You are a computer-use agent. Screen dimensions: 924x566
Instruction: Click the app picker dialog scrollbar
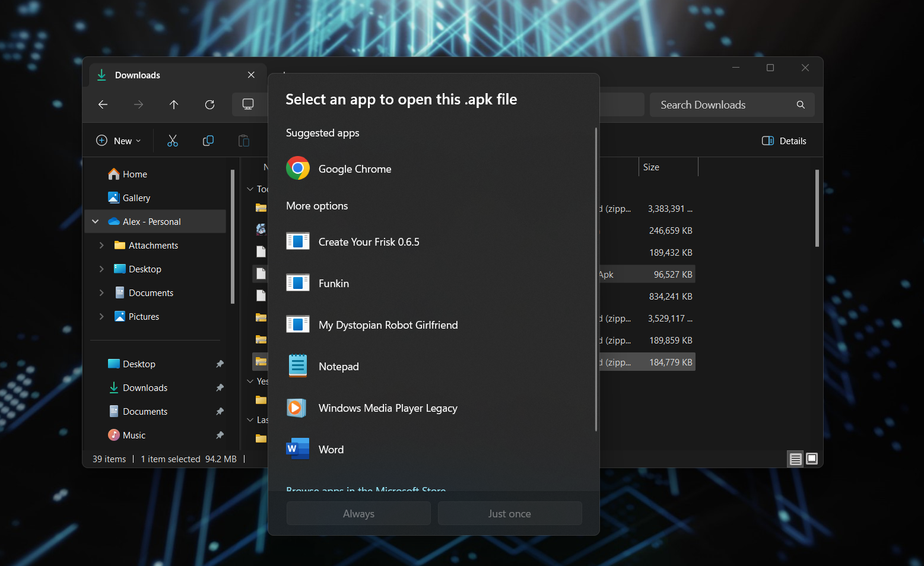596,279
